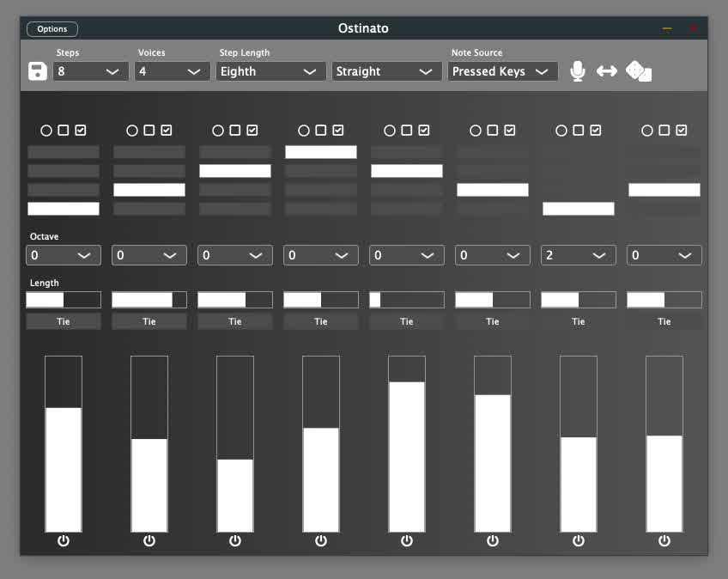728x579 pixels.
Task: Click the active bottom voice cell in step 7
Action: (579, 209)
